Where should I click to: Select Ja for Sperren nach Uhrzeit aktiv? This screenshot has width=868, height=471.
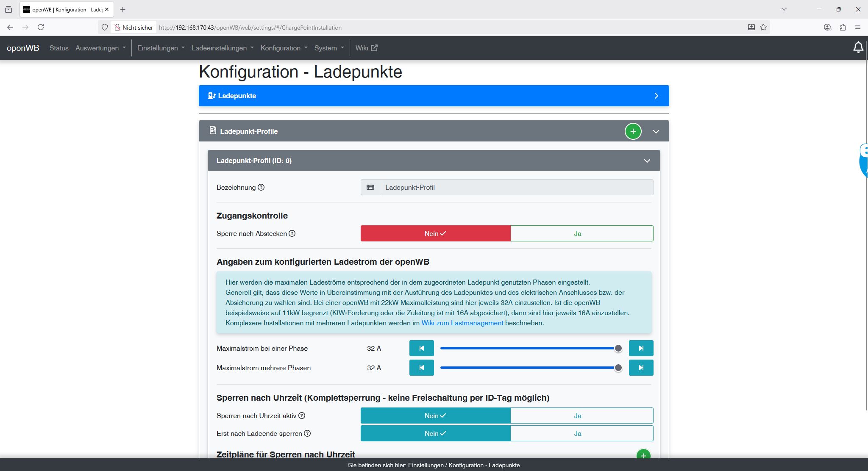point(581,416)
